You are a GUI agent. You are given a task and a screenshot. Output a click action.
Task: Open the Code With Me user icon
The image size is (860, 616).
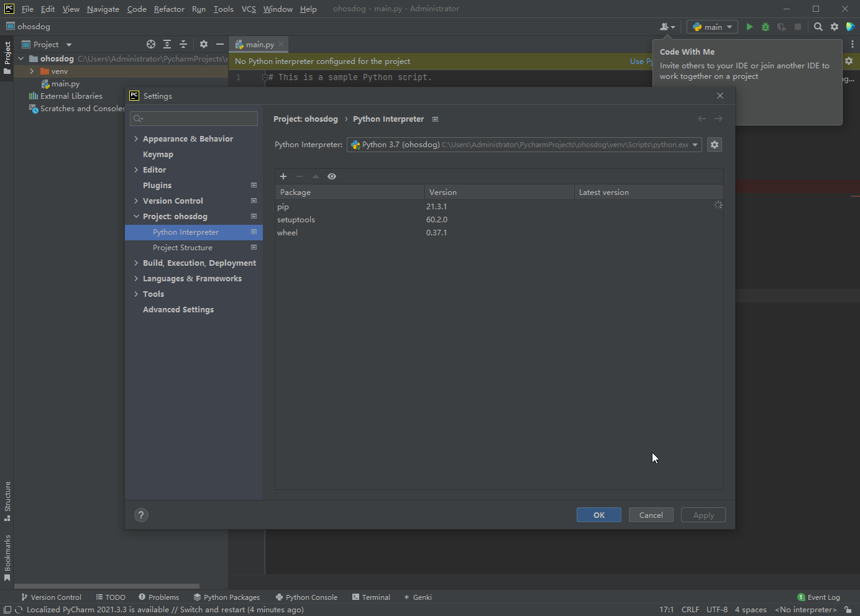coord(667,27)
